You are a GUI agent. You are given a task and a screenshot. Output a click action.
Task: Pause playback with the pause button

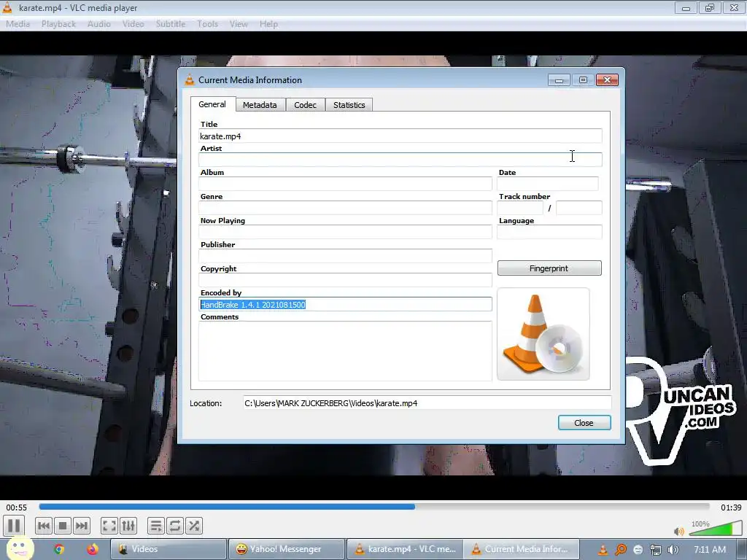click(x=15, y=526)
